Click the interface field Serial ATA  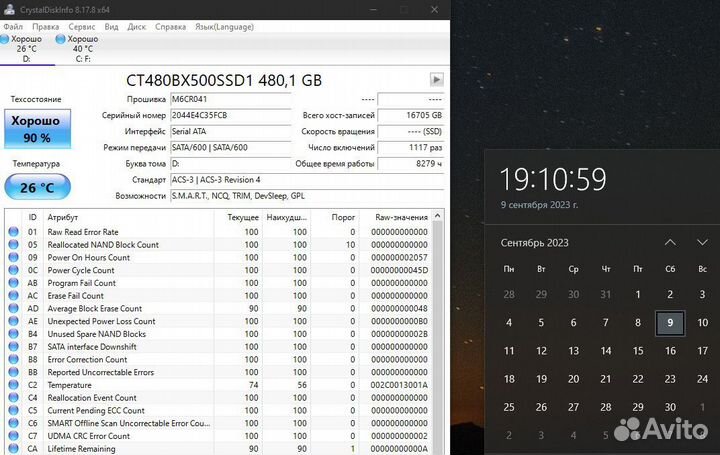coord(231,131)
